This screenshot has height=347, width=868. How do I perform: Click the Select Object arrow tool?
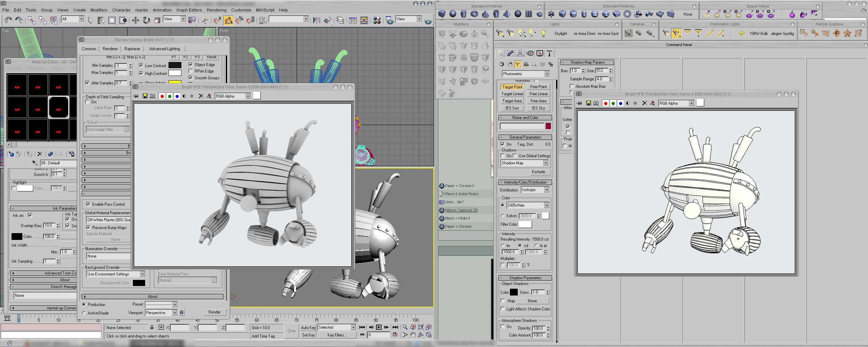(90, 20)
